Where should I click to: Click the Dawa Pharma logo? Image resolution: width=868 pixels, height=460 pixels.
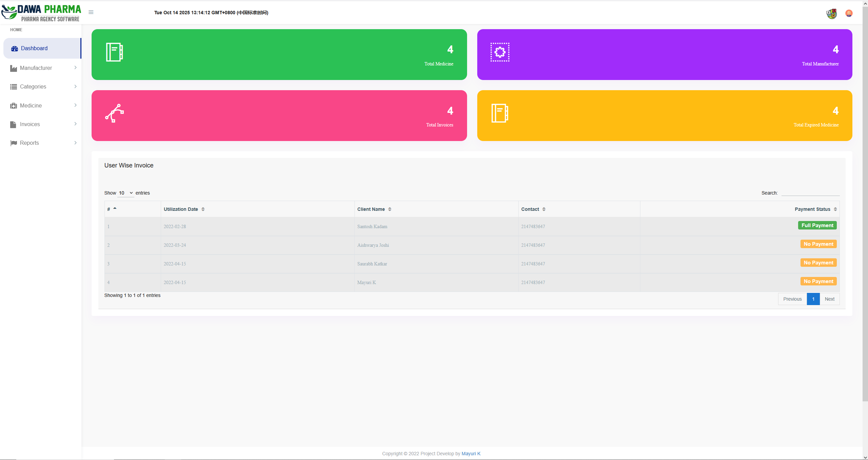(x=41, y=13)
